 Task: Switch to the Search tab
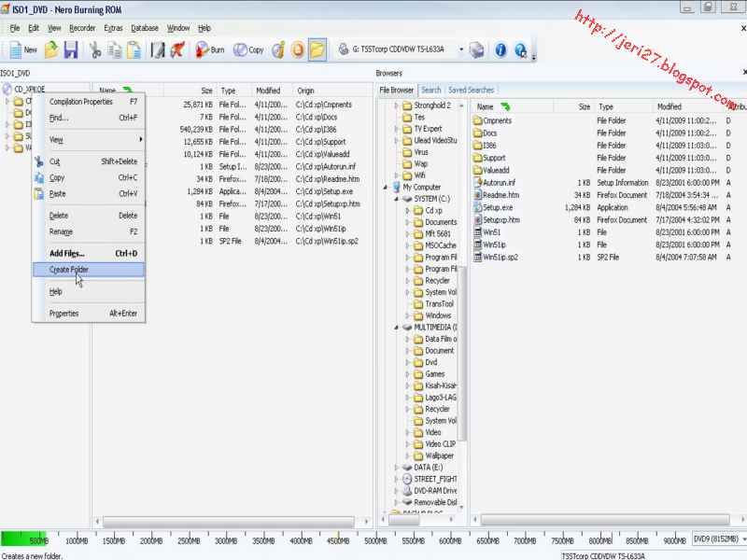(430, 90)
